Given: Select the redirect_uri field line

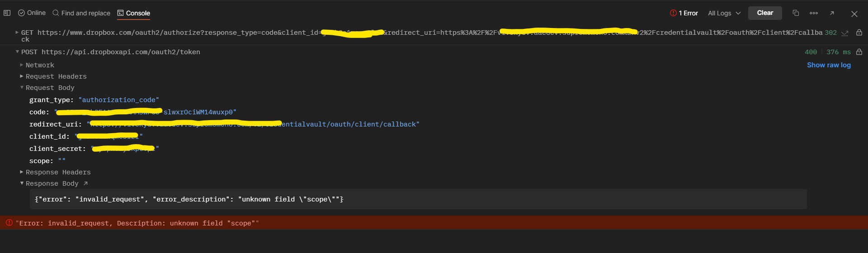Looking at the screenshot, I should point(224,124).
